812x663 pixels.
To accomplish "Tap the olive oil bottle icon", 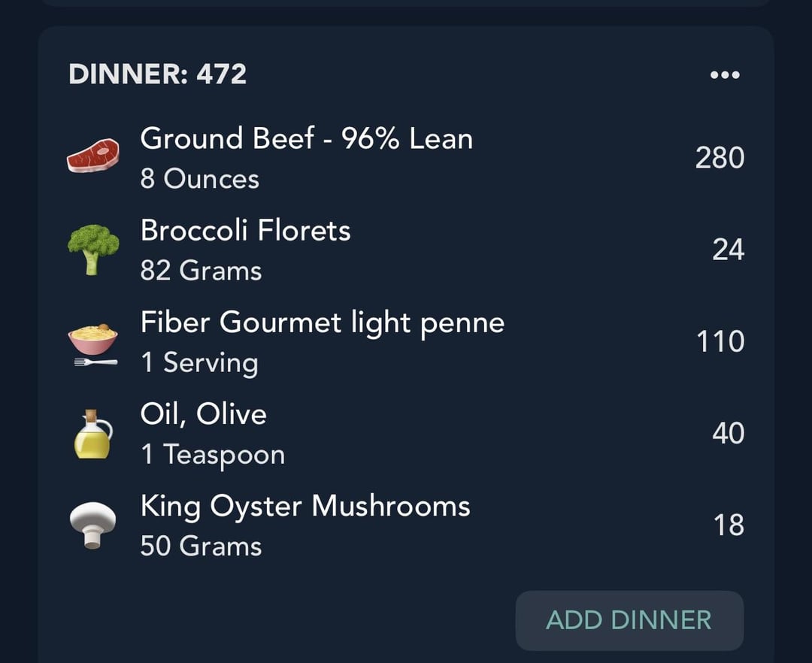I will (x=92, y=434).
